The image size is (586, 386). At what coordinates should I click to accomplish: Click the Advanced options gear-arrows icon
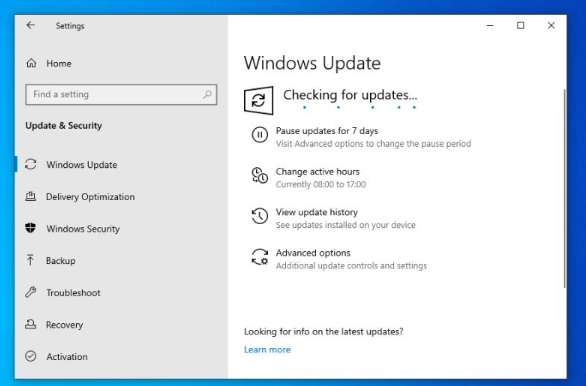pyautogui.click(x=260, y=257)
